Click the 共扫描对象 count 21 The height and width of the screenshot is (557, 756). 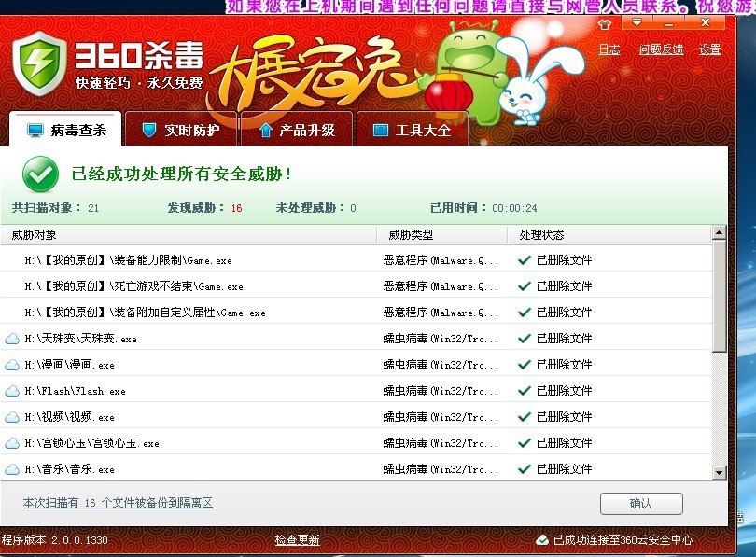point(93,208)
